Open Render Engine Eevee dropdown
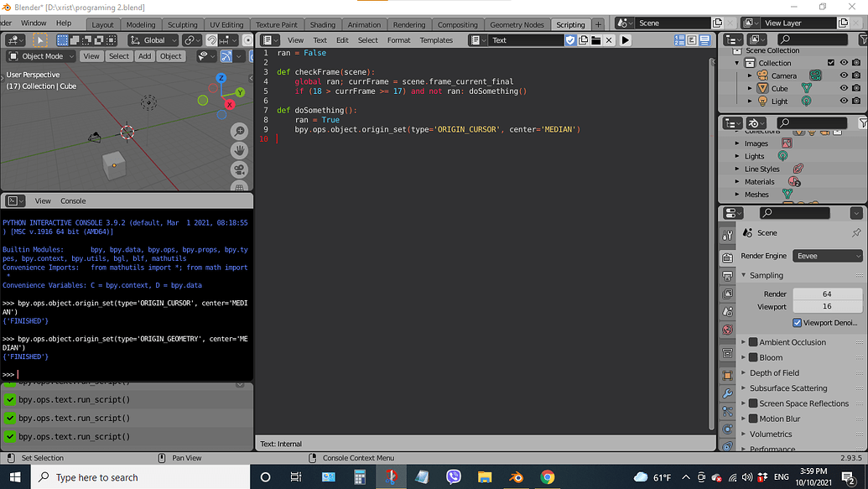The image size is (868, 489). 828,256
